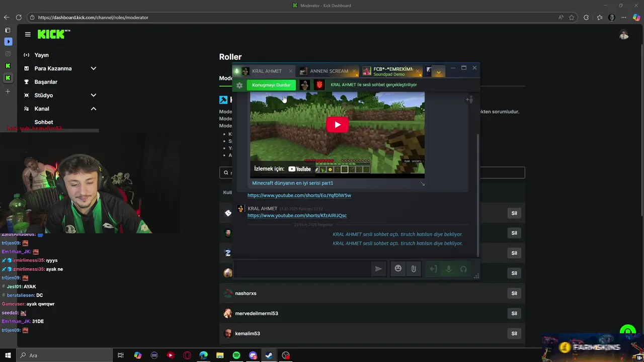Click the red avatar in voice bar

pos(319,85)
